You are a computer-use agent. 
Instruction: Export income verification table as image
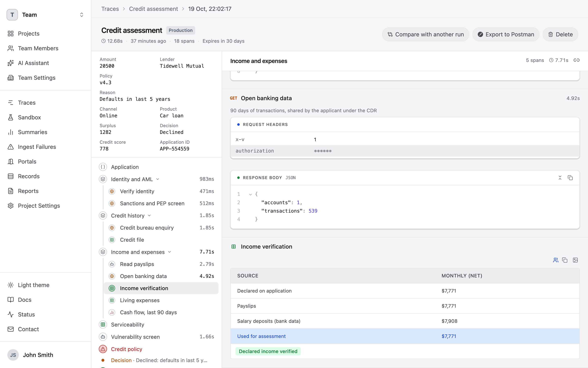coord(575,260)
